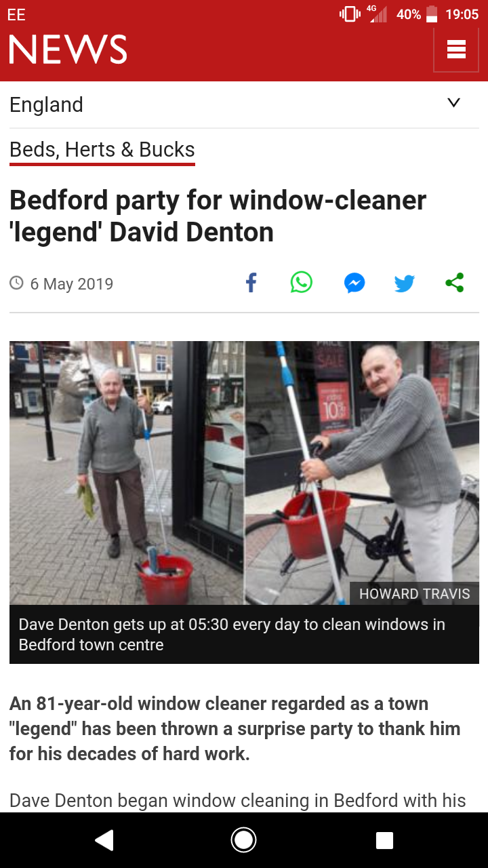Open the Dave Denton article photo
This screenshot has width=488, height=868.
[244, 473]
